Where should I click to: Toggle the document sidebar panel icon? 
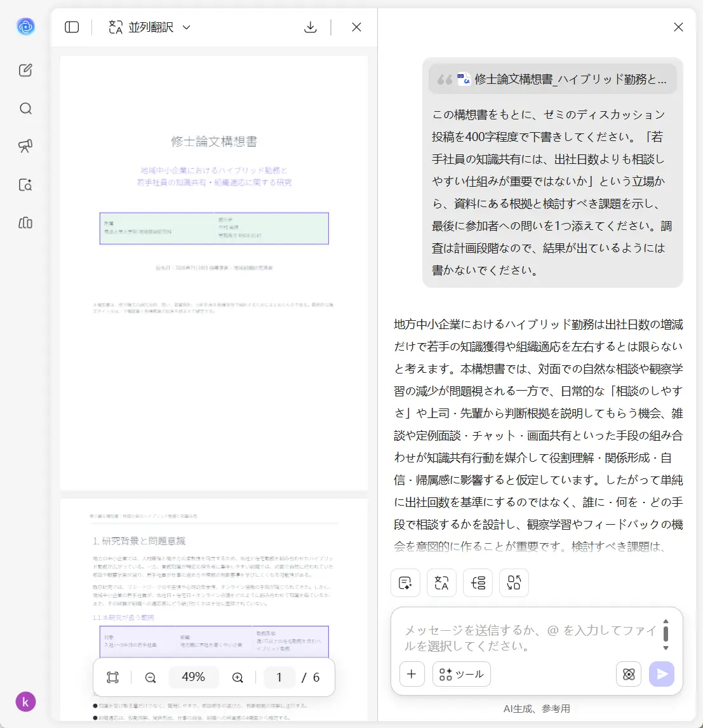pos(72,27)
